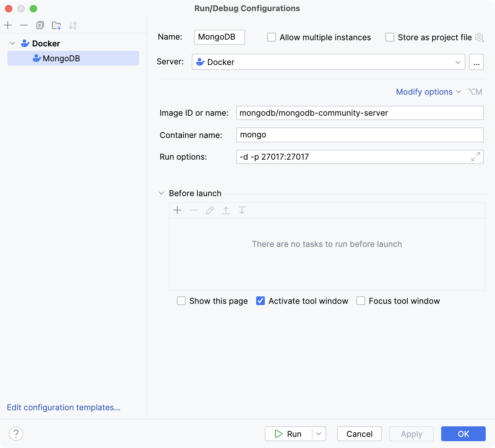This screenshot has height=448, width=495.
Task: Create a new configuration folder
Action: point(57,25)
